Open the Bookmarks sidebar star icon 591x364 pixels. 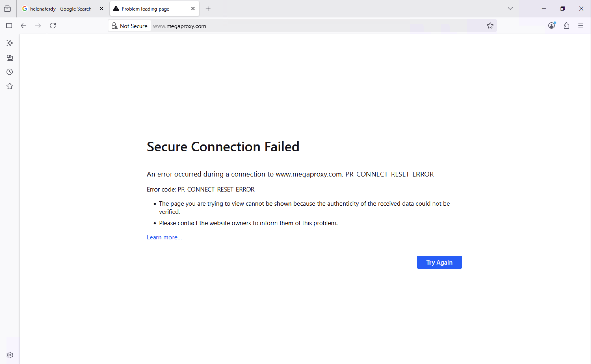click(x=10, y=86)
